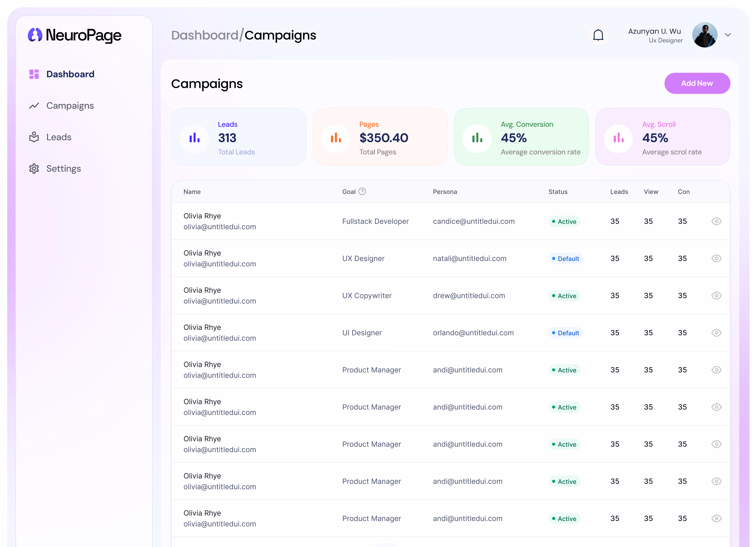Click the notification bell icon
756x547 pixels.
click(598, 35)
